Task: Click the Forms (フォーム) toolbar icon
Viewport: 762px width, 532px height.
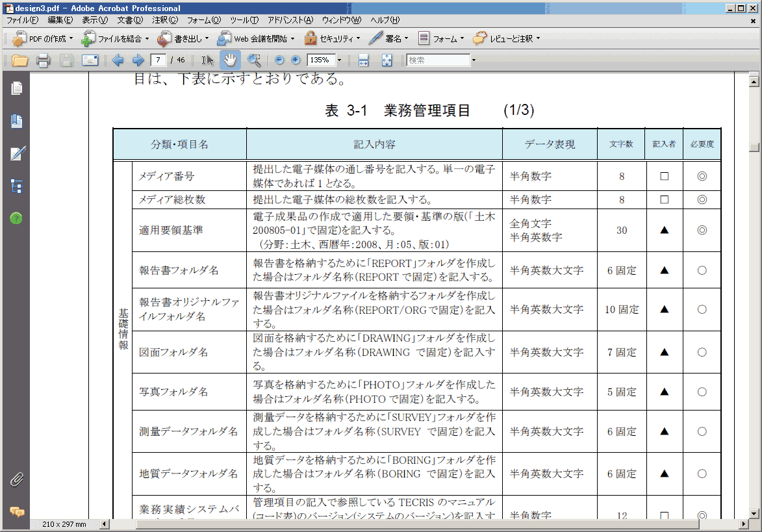Action: pyautogui.click(x=424, y=38)
